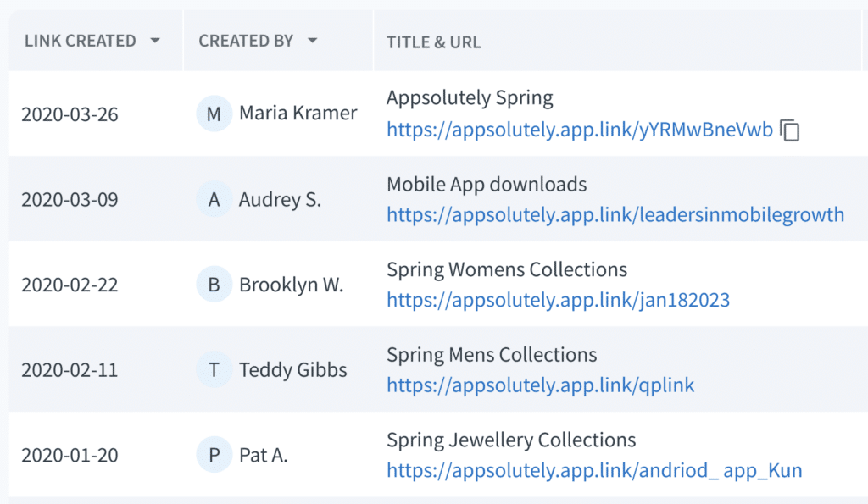This screenshot has height=504, width=868.
Task: Open the andriod_app_Kun jewellery collection link
Action: (x=593, y=471)
